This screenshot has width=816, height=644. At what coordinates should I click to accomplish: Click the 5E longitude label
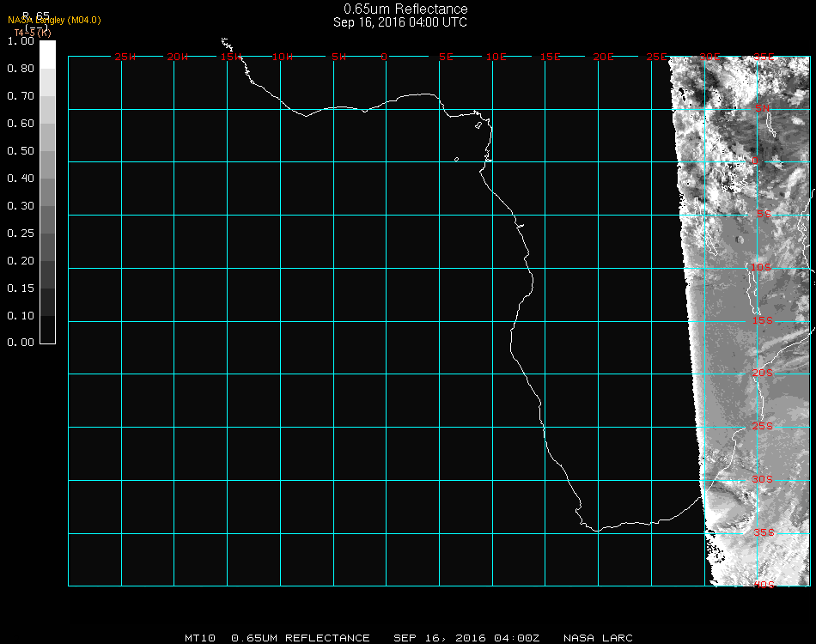(x=446, y=57)
